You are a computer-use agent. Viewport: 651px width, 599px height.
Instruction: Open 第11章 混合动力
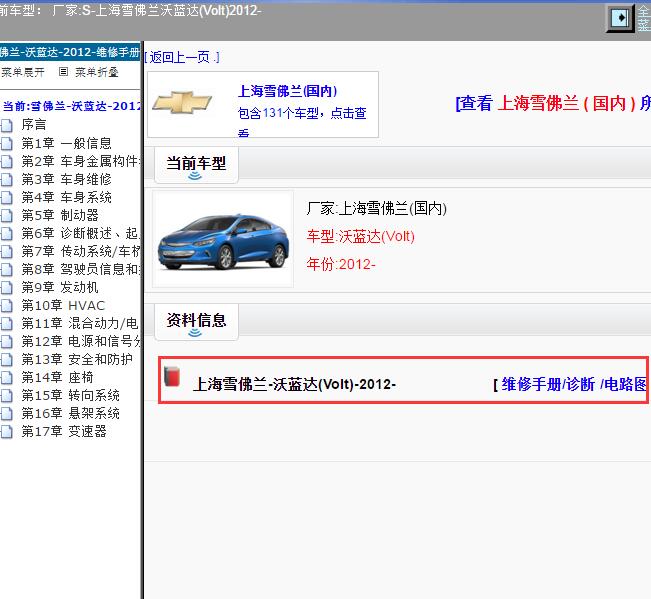tap(80, 323)
